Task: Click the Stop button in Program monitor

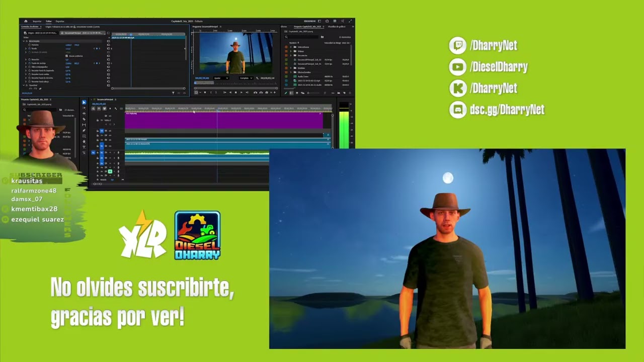Action: click(235, 93)
